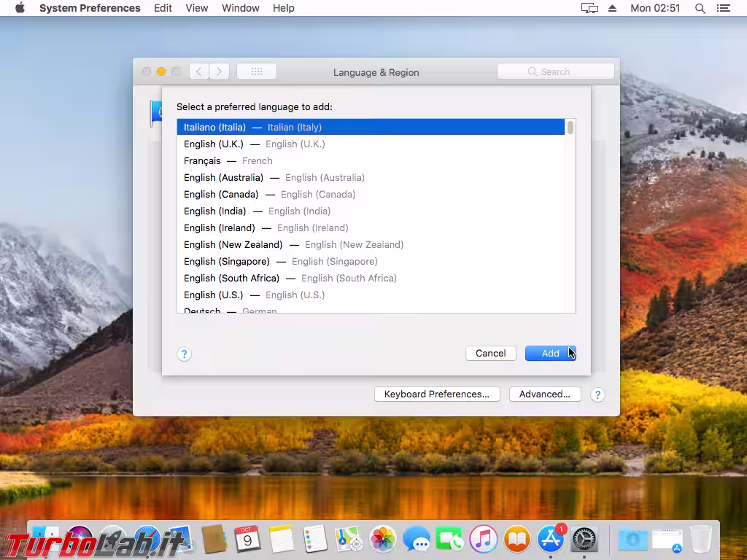Start FaceTime from the Dock

coord(450,540)
